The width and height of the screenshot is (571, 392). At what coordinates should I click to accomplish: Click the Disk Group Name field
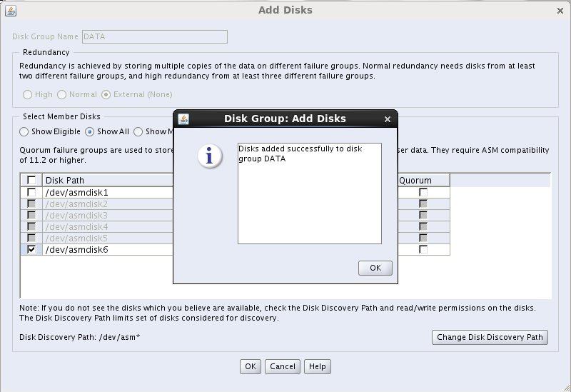(155, 36)
